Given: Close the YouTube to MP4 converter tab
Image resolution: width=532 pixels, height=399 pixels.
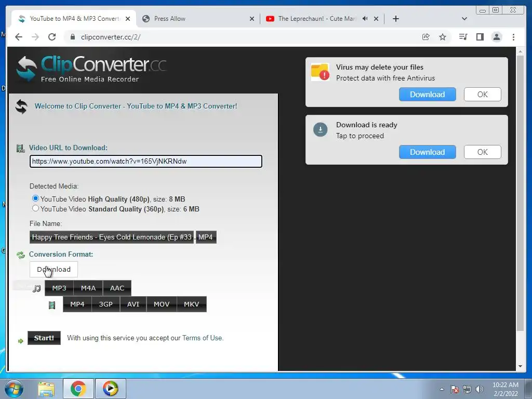Looking at the screenshot, I should (x=128, y=19).
